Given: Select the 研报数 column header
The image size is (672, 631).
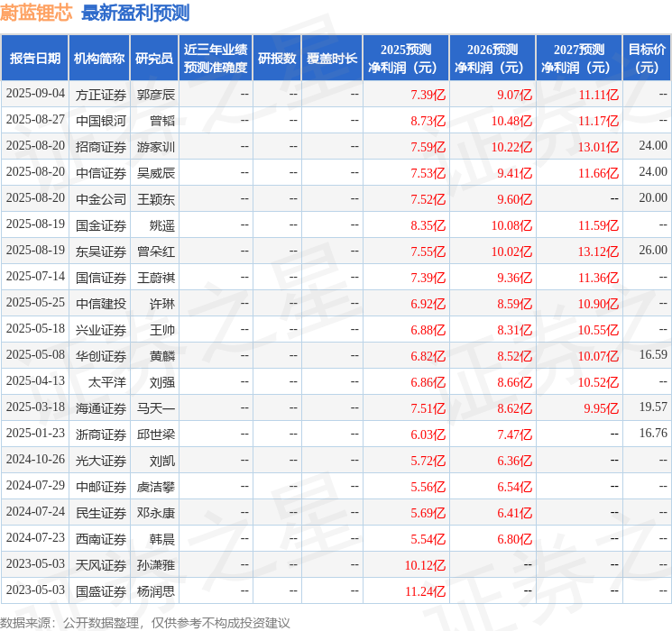Looking at the screenshot, I should click(277, 59).
